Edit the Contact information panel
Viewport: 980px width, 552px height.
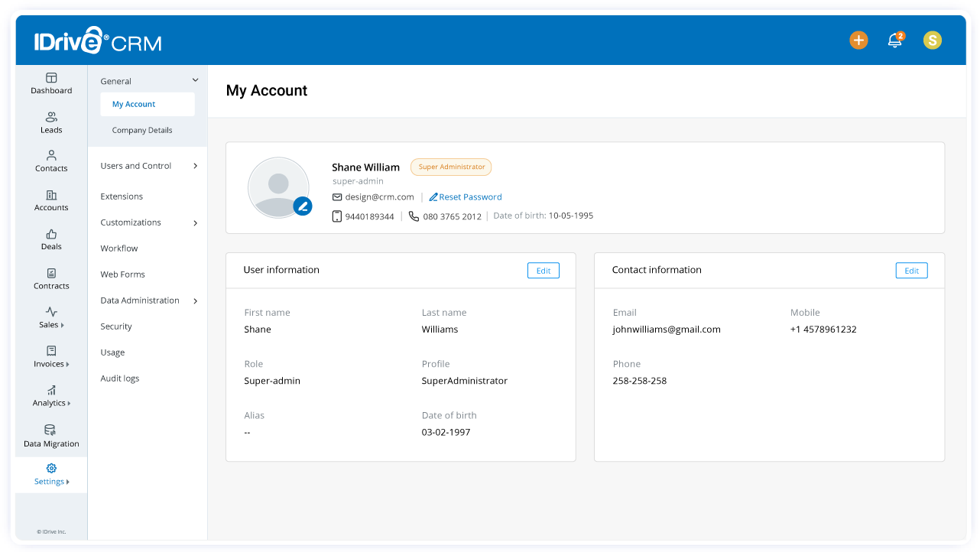pos(911,270)
